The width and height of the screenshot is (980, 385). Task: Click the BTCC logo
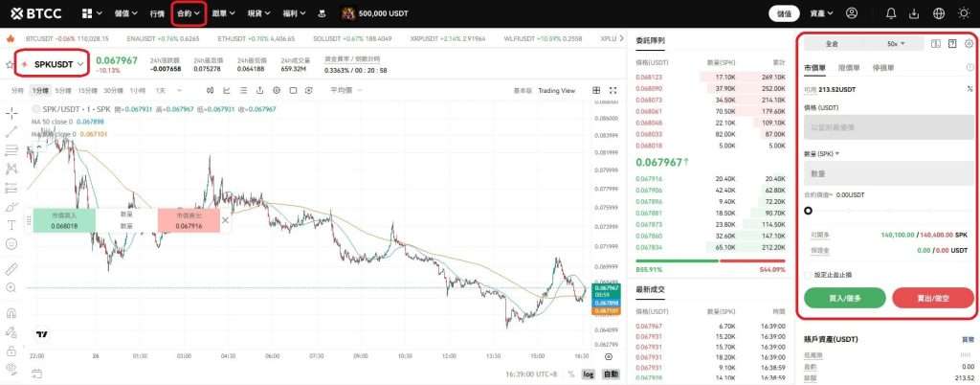[37, 13]
